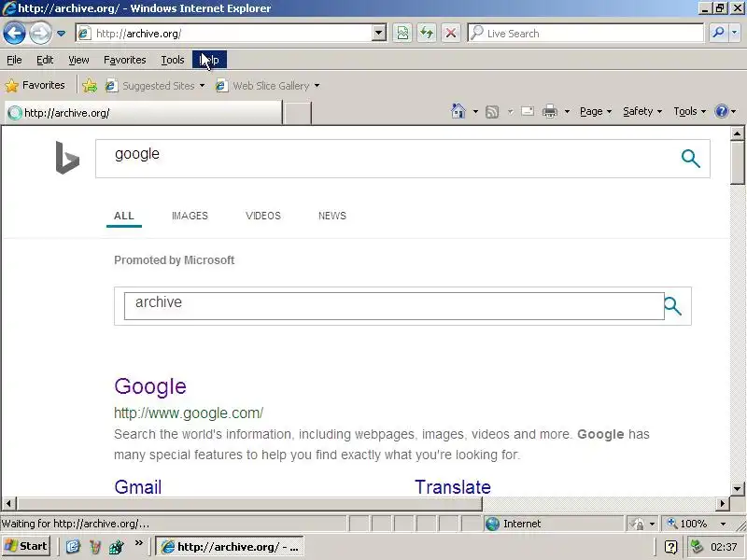Click the Stop loading icon
The width and height of the screenshot is (747, 560).
coord(450,34)
